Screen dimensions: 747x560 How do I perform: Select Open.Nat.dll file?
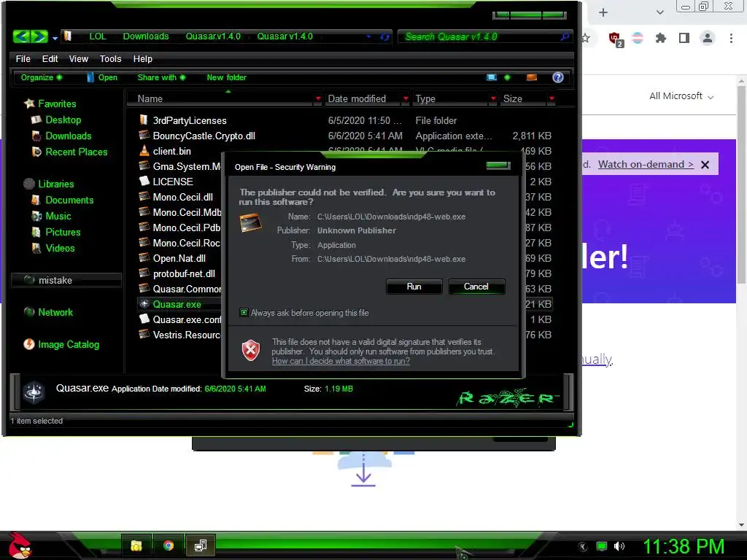tap(179, 258)
